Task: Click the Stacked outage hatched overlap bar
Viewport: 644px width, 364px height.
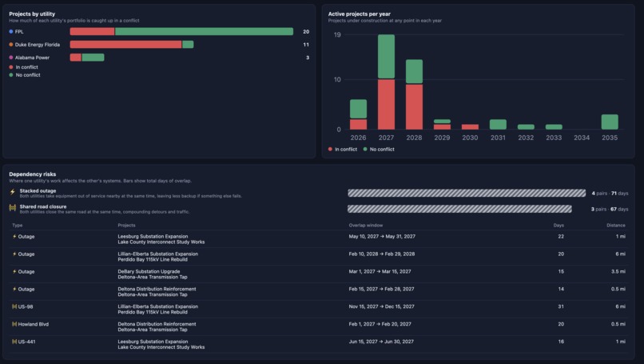Action: (x=467, y=193)
